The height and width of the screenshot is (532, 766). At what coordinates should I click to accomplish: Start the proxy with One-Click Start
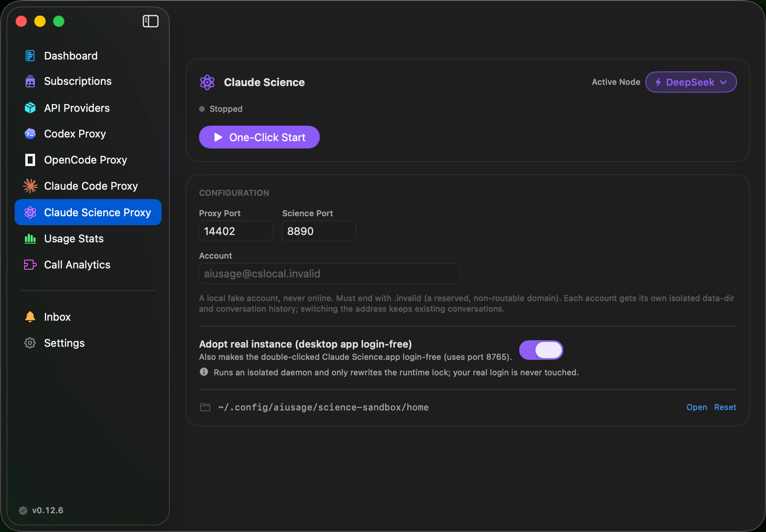(259, 137)
